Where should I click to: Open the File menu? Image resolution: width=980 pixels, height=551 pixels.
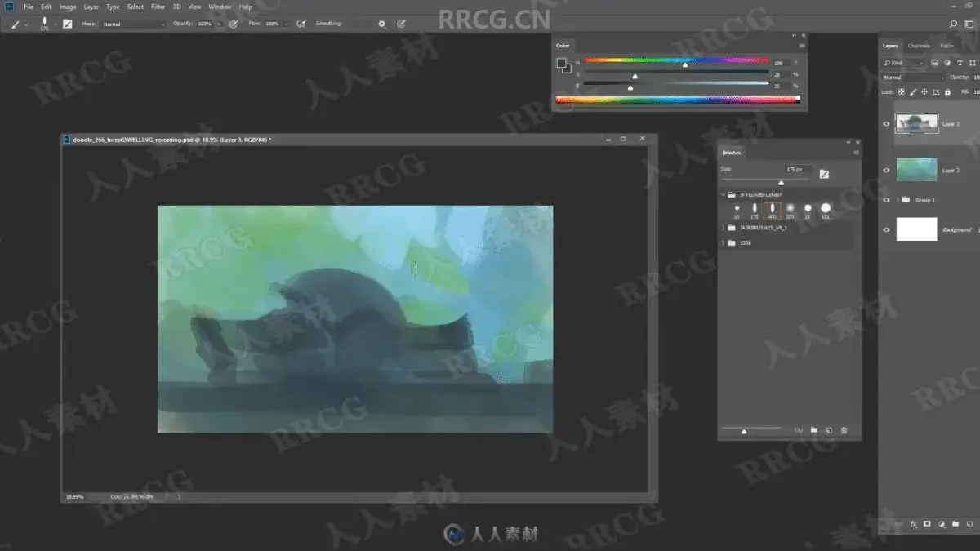click(x=29, y=7)
